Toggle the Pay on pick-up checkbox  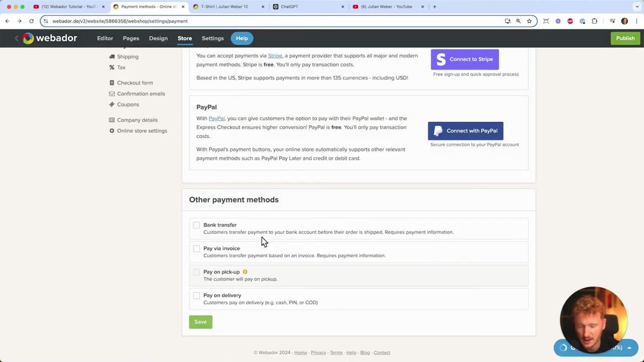(x=196, y=272)
